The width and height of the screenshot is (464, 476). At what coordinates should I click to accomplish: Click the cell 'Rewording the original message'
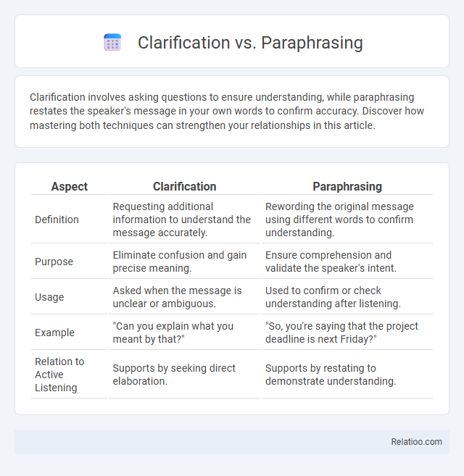(x=339, y=220)
